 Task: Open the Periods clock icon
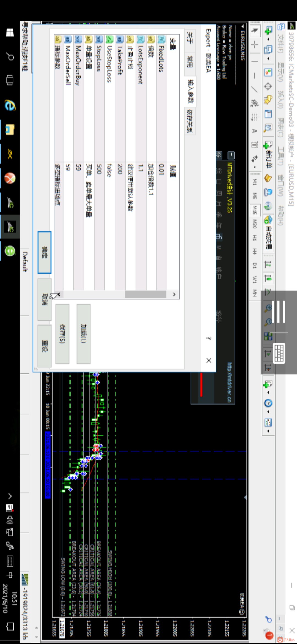268,403
